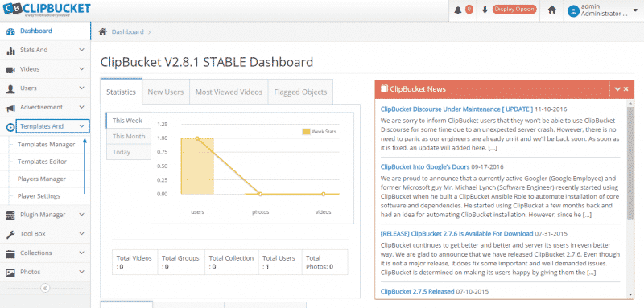
Task: Select the This Month stats tab
Action: tap(129, 136)
